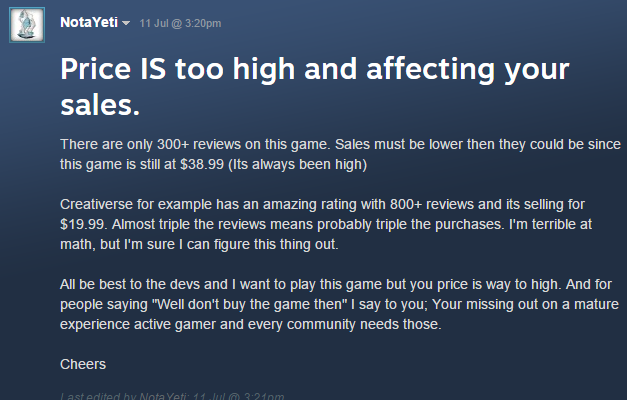Open the NotaYeti username profile link
This screenshot has width=627, height=400.
point(88,23)
